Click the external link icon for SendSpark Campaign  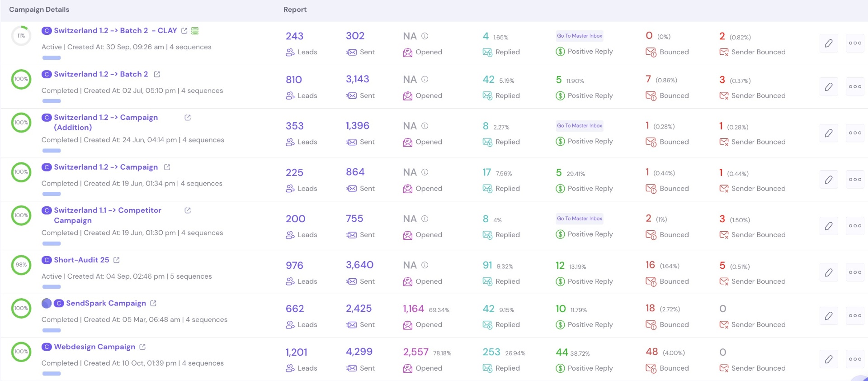pyautogui.click(x=153, y=304)
